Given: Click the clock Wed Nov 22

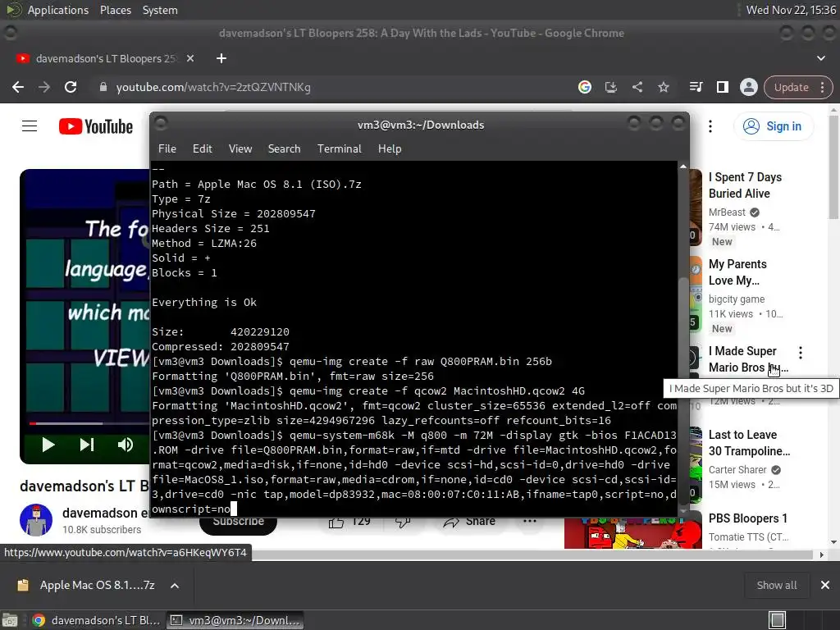Looking at the screenshot, I should [x=791, y=10].
